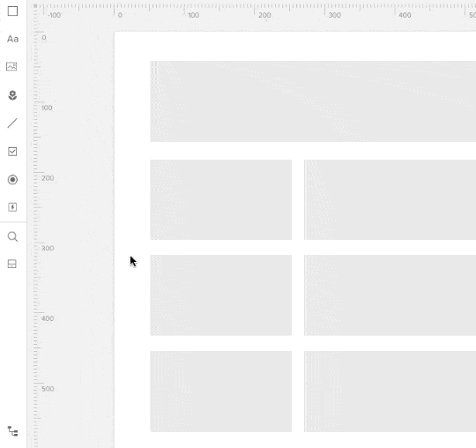Select the second-row right gray placeholder
Viewport: 476px width, 448px height.
[390, 199]
